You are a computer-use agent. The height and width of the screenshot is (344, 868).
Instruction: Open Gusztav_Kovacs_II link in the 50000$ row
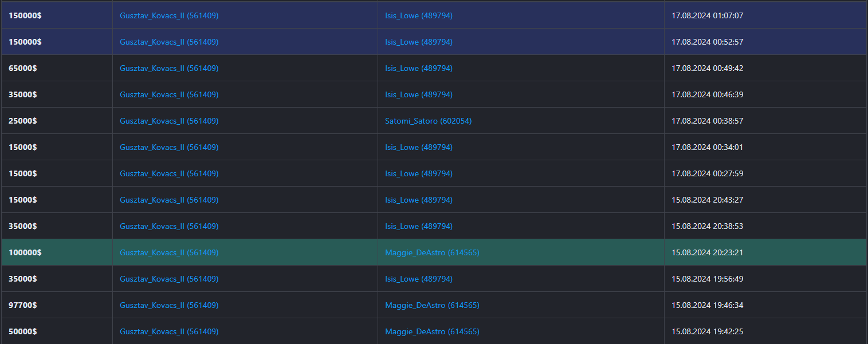(x=168, y=331)
